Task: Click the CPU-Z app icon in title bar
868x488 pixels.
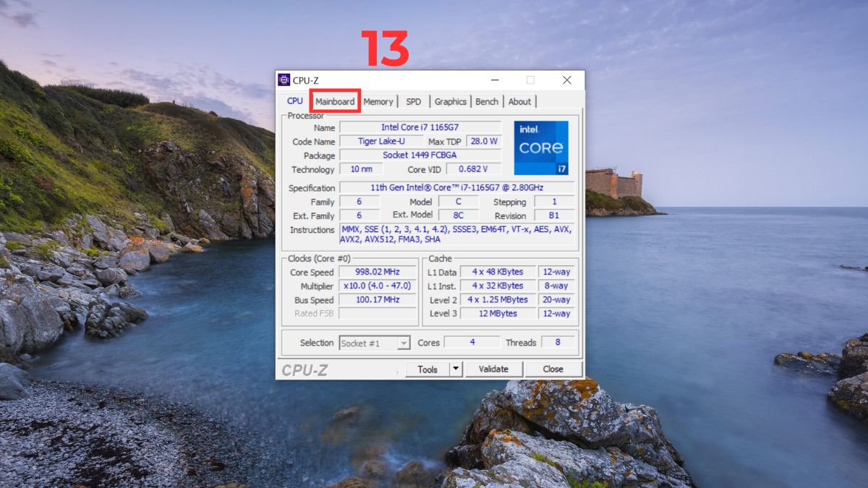Action: pos(284,80)
